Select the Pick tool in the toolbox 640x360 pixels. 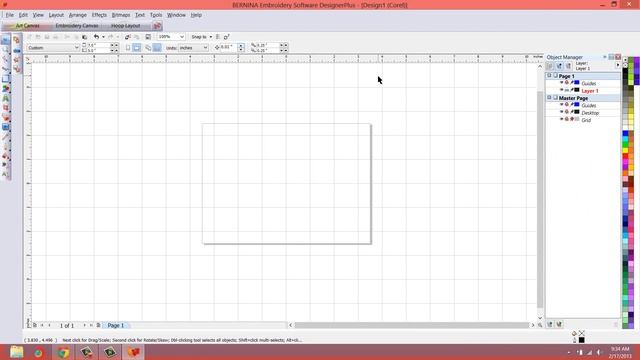point(5,40)
